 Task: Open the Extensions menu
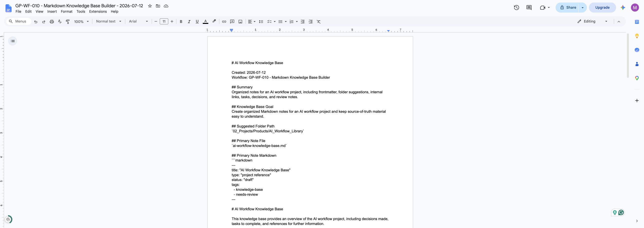click(x=98, y=12)
